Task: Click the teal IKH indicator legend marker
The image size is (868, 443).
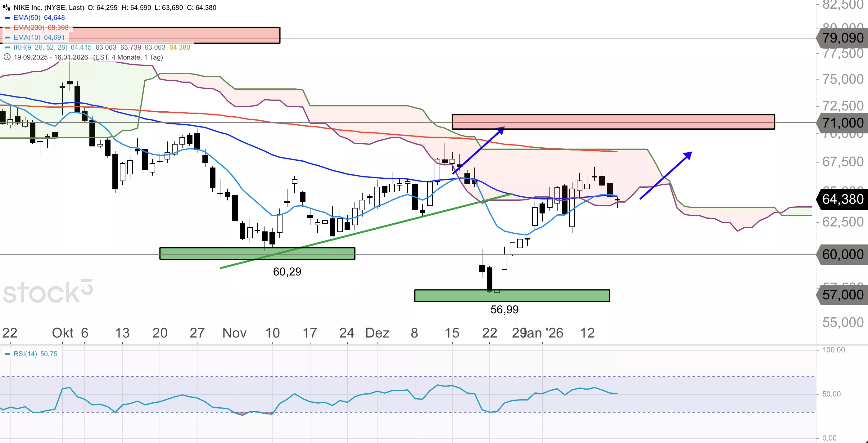Action: [7, 47]
